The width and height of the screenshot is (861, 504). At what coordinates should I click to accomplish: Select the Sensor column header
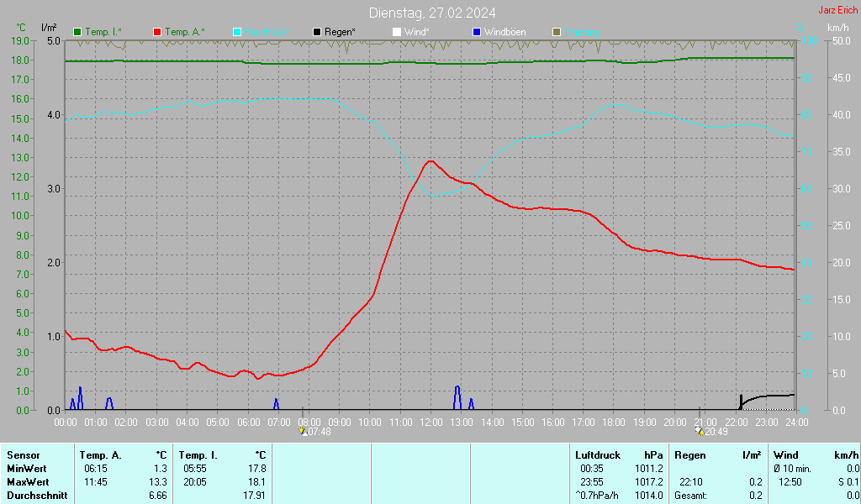[23, 454]
